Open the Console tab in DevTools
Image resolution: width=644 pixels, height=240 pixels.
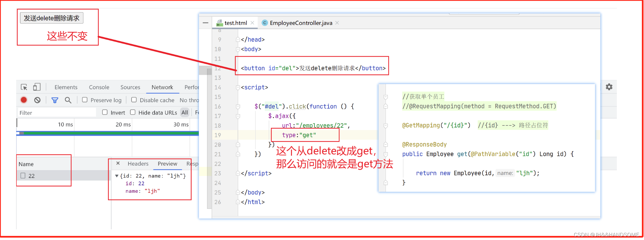99,87
